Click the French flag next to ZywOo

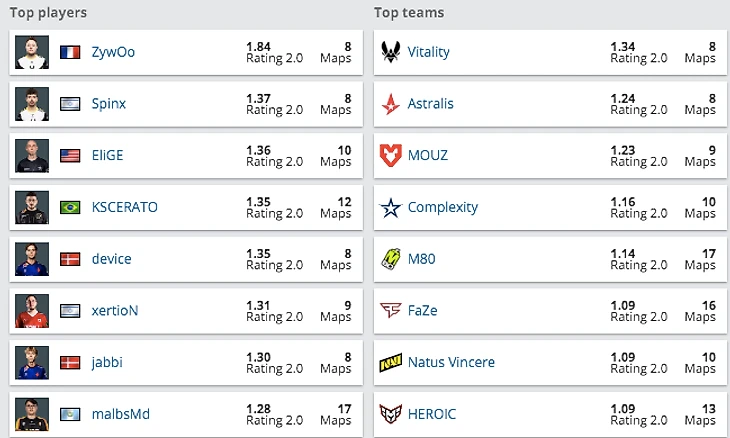click(x=70, y=52)
